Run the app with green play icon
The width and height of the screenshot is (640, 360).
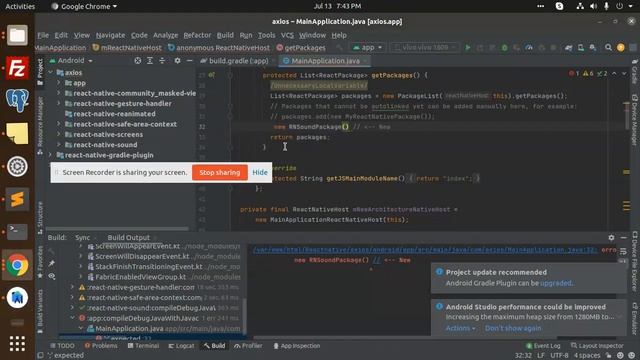click(468, 48)
